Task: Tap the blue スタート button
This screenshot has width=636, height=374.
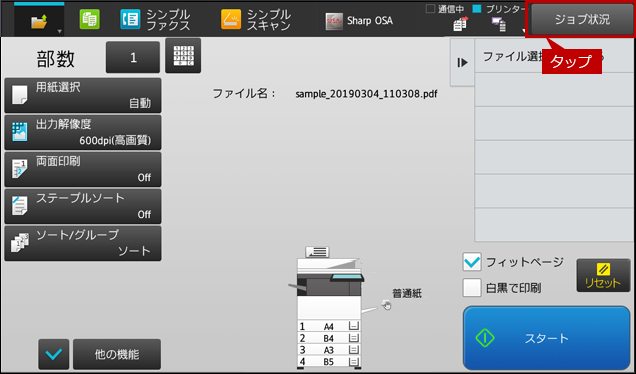Action: [546, 337]
